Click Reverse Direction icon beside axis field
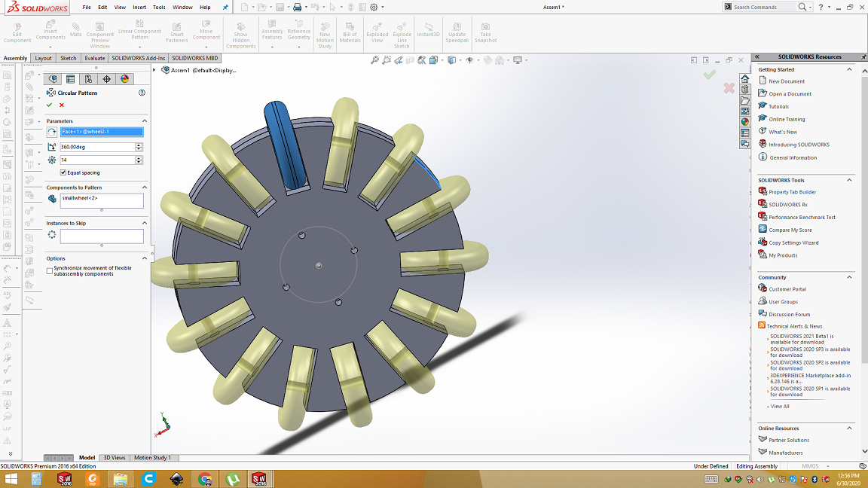Image resolution: width=868 pixels, height=488 pixels. pos(52,132)
